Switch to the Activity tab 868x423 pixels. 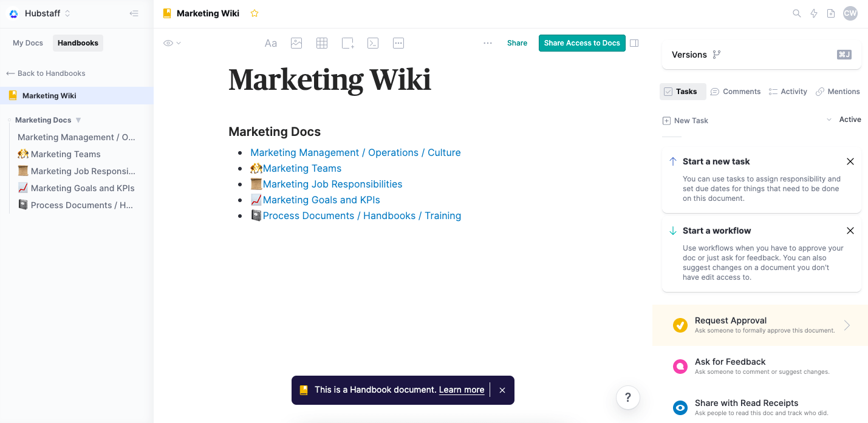tap(788, 92)
